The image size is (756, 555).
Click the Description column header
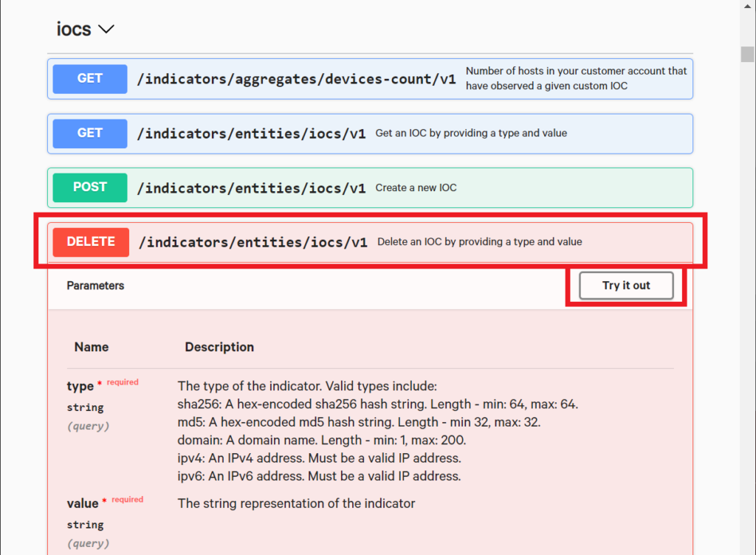[219, 347]
